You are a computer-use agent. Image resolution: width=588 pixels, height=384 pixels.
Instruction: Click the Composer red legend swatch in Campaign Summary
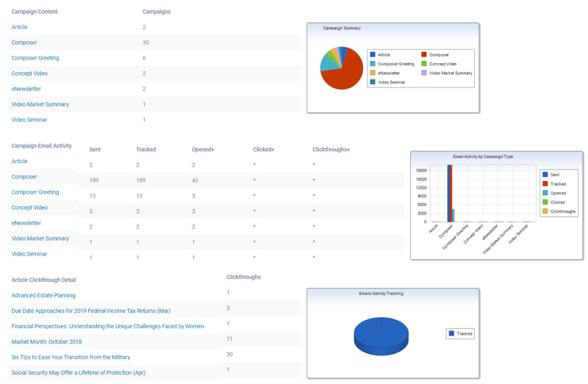[x=425, y=55]
